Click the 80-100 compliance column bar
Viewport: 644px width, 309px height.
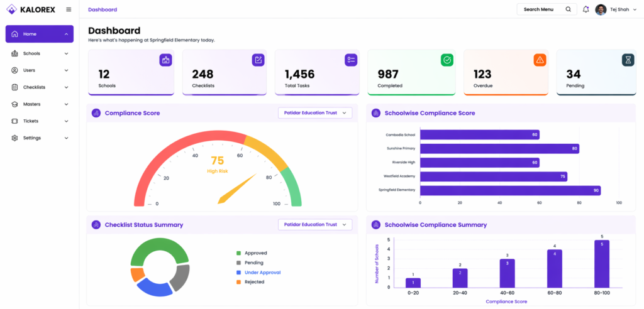[x=602, y=264]
